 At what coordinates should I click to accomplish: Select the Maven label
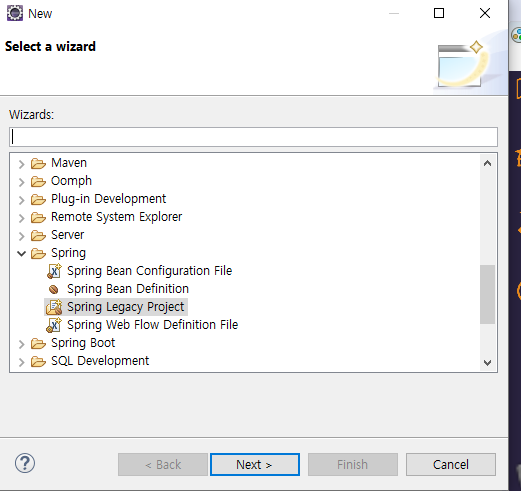69,163
